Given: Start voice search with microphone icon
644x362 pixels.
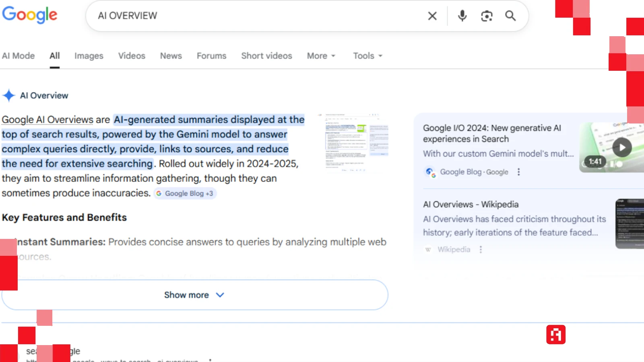Looking at the screenshot, I should click(462, 16).
